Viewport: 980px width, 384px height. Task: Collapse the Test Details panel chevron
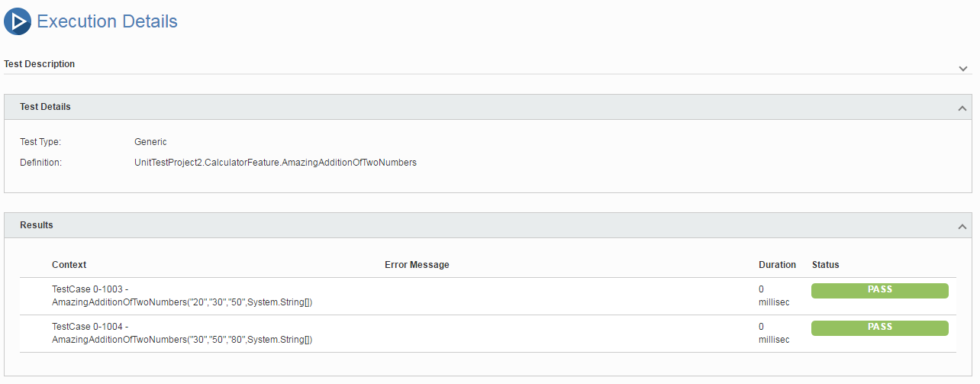(962, 108)
